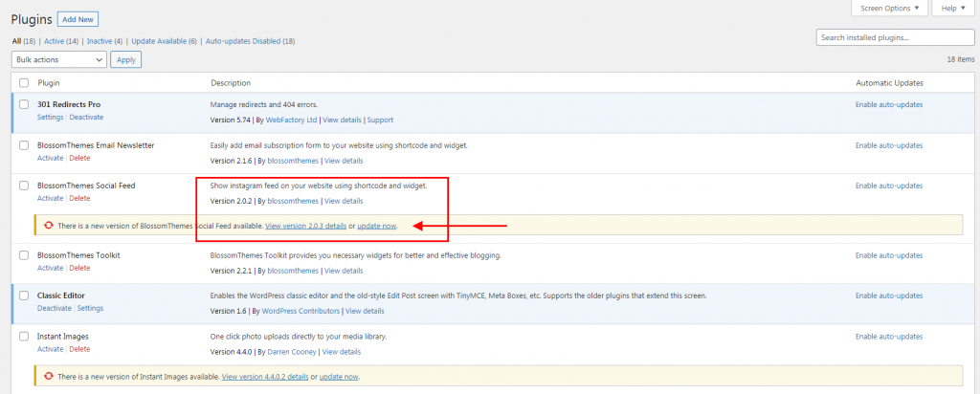Viewport: 980px width, 394px height.
Task: Open the Bulk actions dropdown
Action: pos(59,59)
